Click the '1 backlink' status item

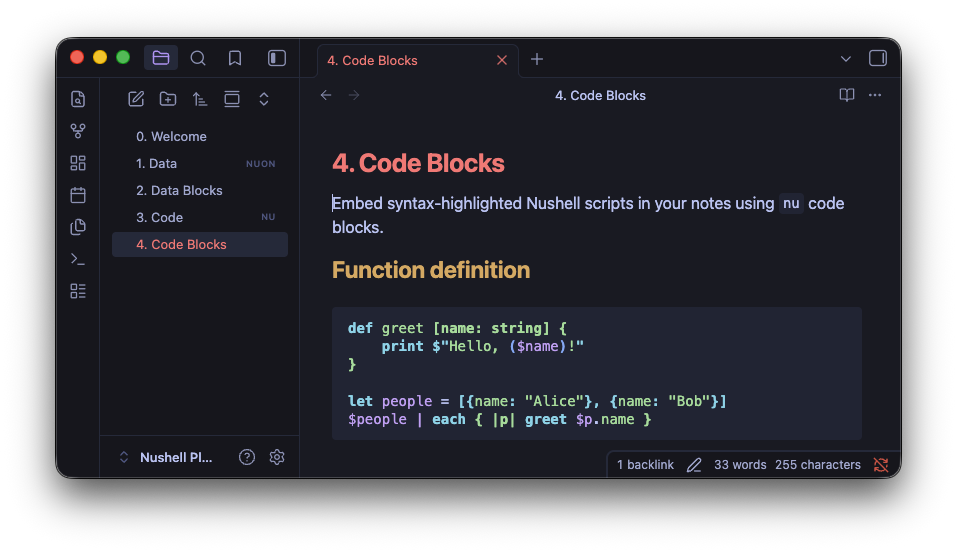click(x=645, y=465)
